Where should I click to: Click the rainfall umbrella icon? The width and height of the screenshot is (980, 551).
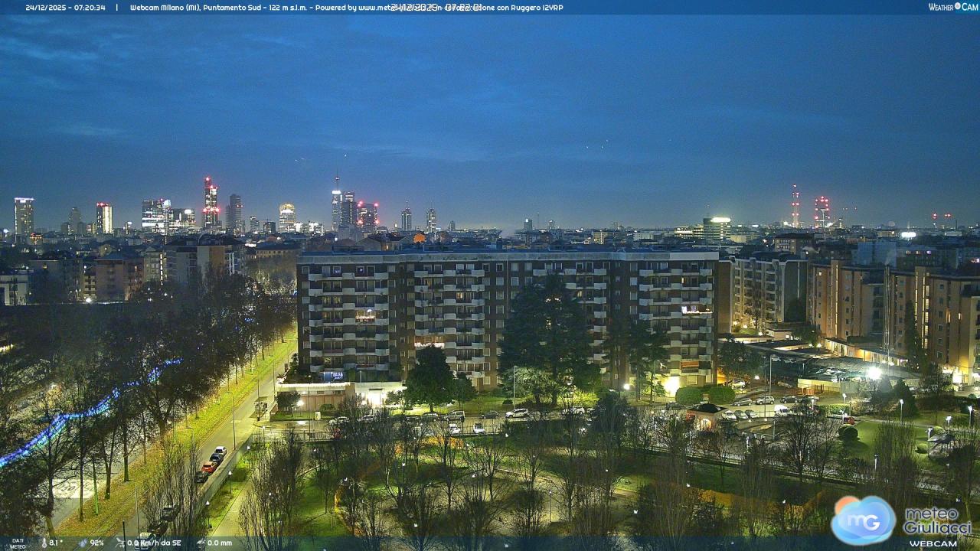(x=200, y=543)
